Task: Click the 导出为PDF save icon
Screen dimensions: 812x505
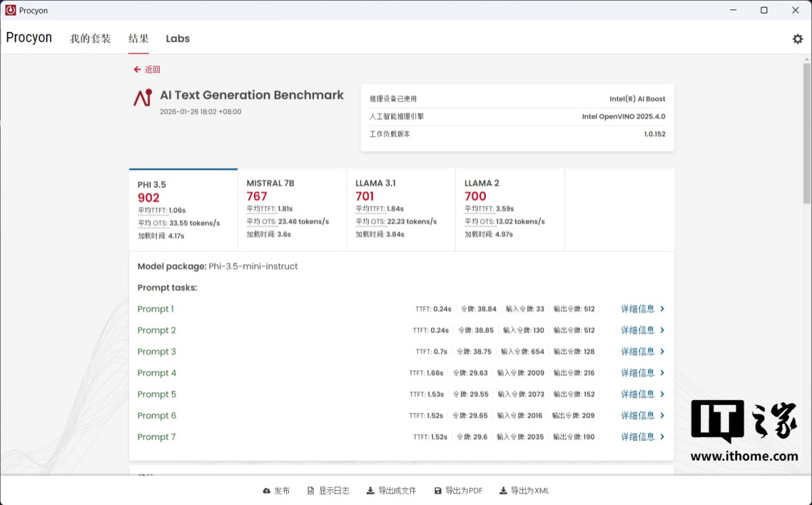Action: click(438, 491)
